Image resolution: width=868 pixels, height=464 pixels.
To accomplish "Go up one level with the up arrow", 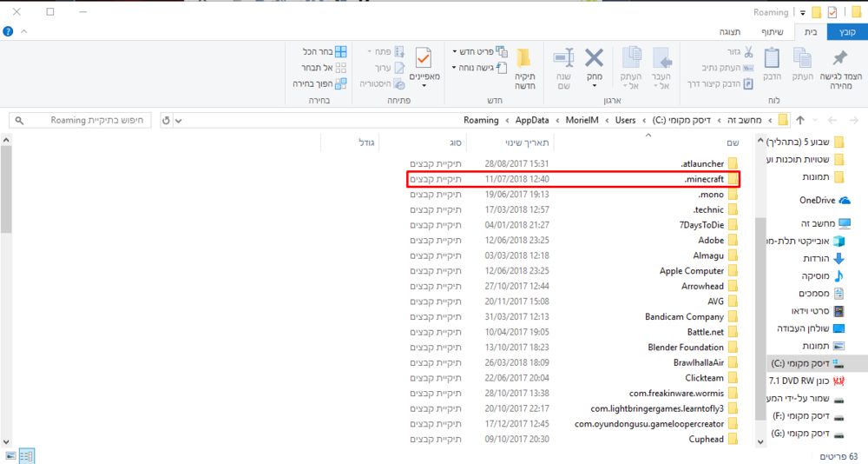I will [x=800, y=120].
